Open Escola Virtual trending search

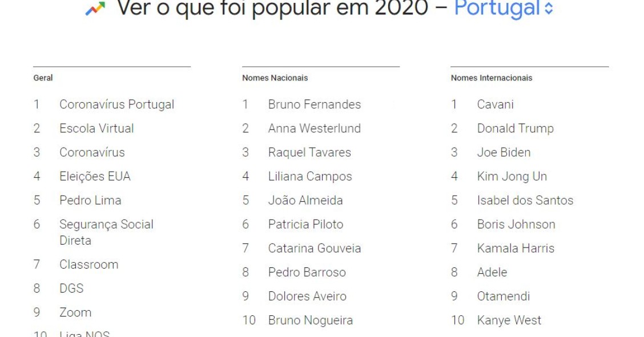pos(95,128)
